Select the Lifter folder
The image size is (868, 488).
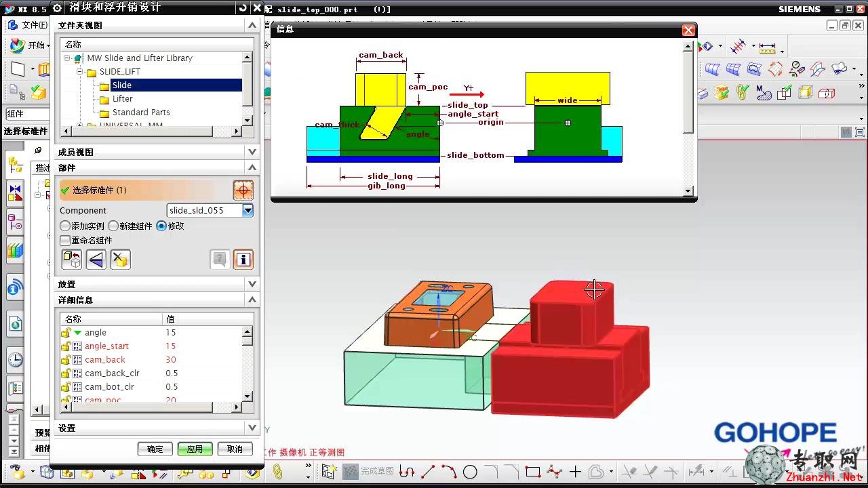123,99
